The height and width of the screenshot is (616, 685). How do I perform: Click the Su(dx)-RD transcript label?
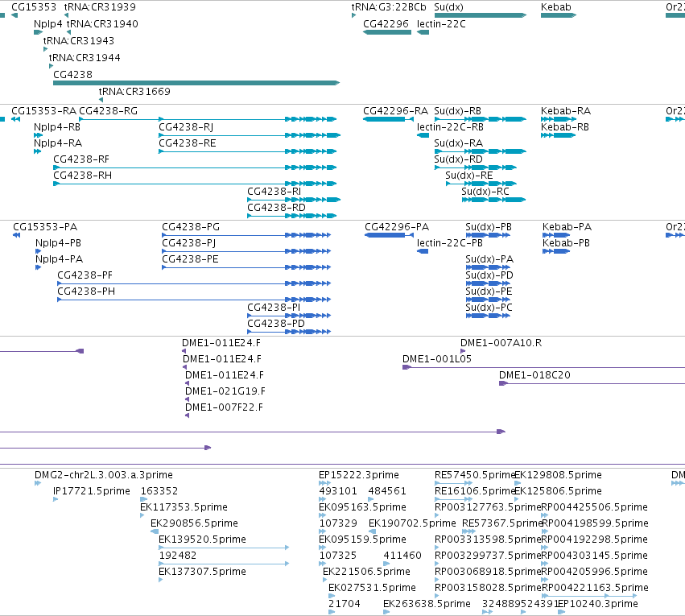(458, 159)
